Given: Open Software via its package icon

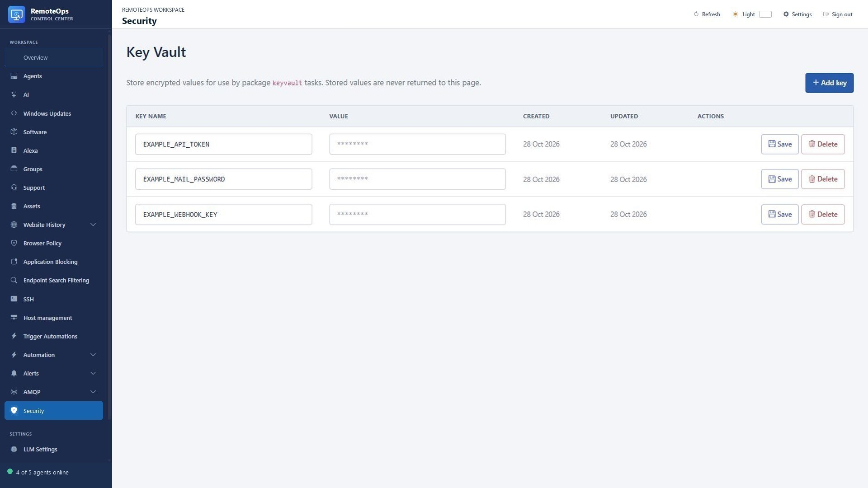Looking at the screenshot, I should (14, 132).
